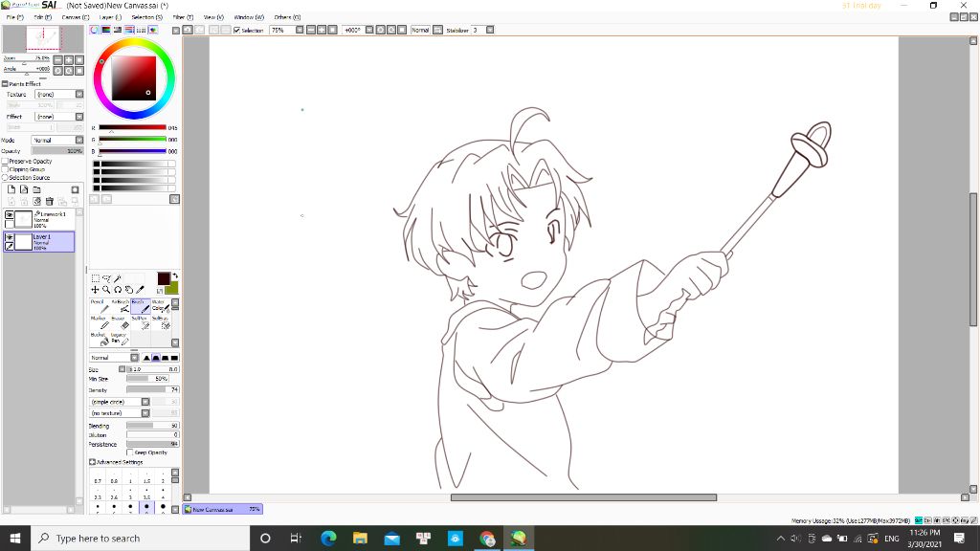Select the SelEras tool
The width and height of the screenshot is (980, 551).
click(x=160, y=322)
